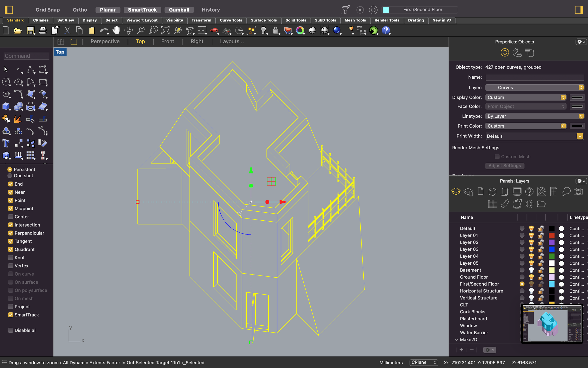Click the New document icon

click(6, 31)
